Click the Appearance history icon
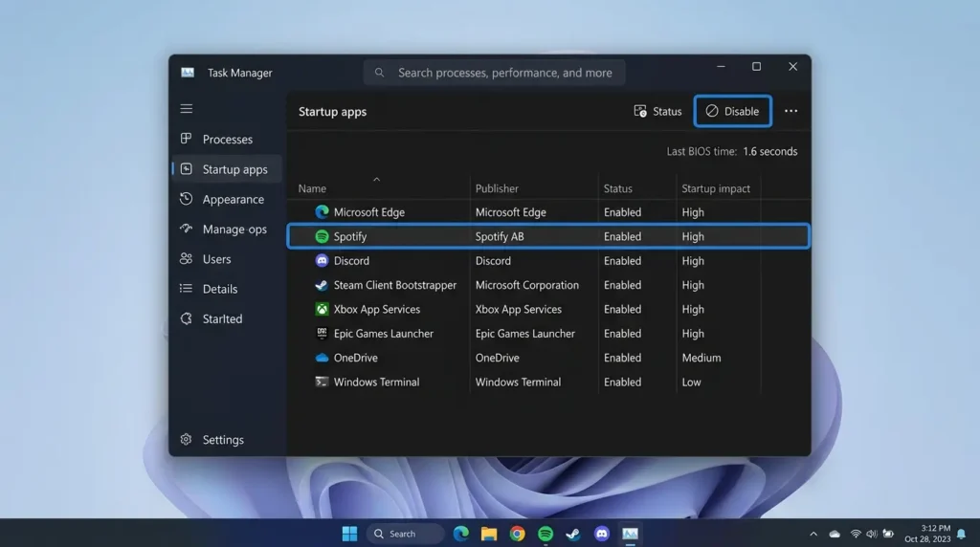980x547 pixels. coord(187,199)
